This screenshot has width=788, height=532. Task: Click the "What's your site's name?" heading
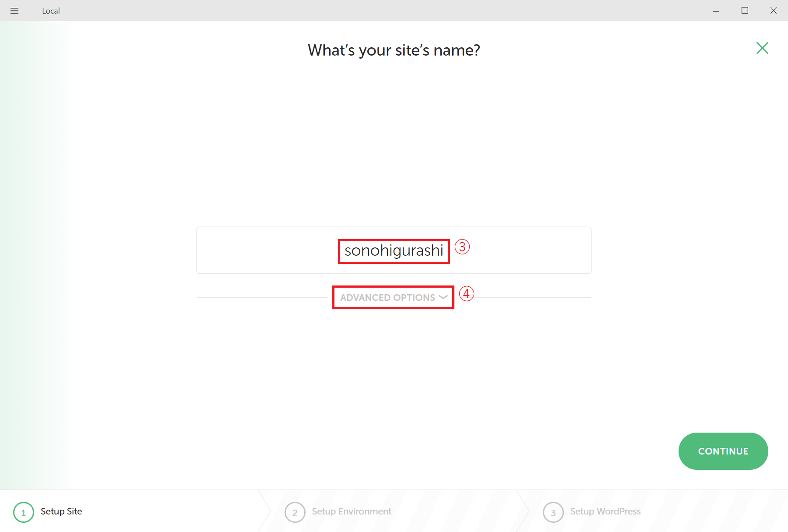point(394,50)
